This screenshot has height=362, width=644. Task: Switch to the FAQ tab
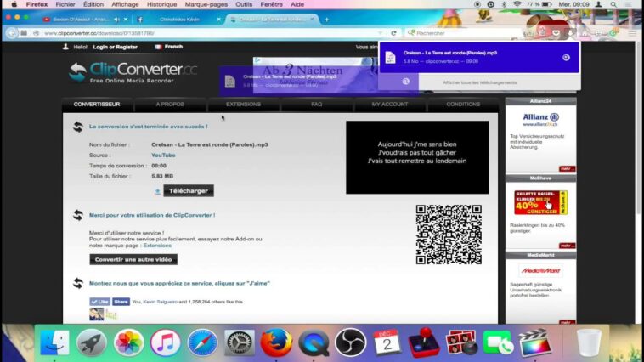point(316,104)
